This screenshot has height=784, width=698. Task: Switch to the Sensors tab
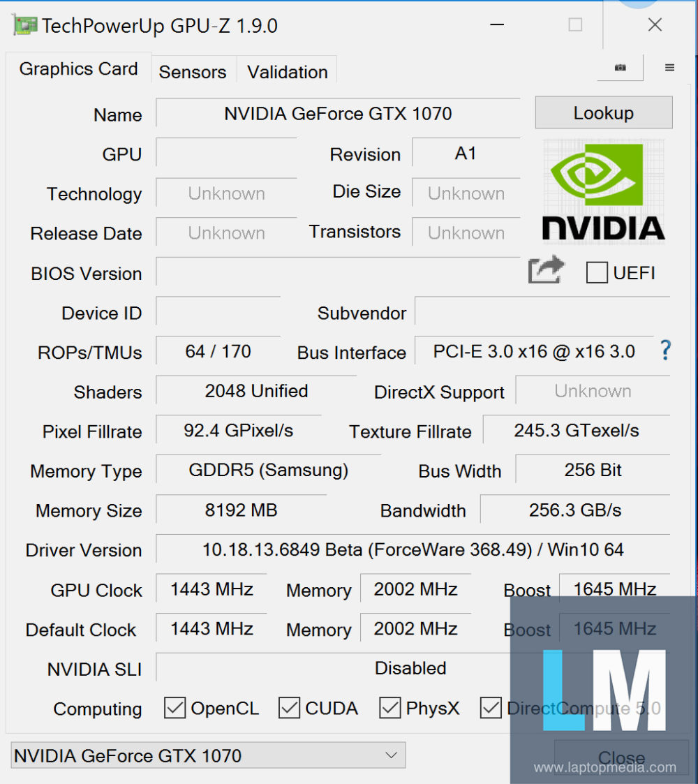pyautogui.click(x=193, y=71)
